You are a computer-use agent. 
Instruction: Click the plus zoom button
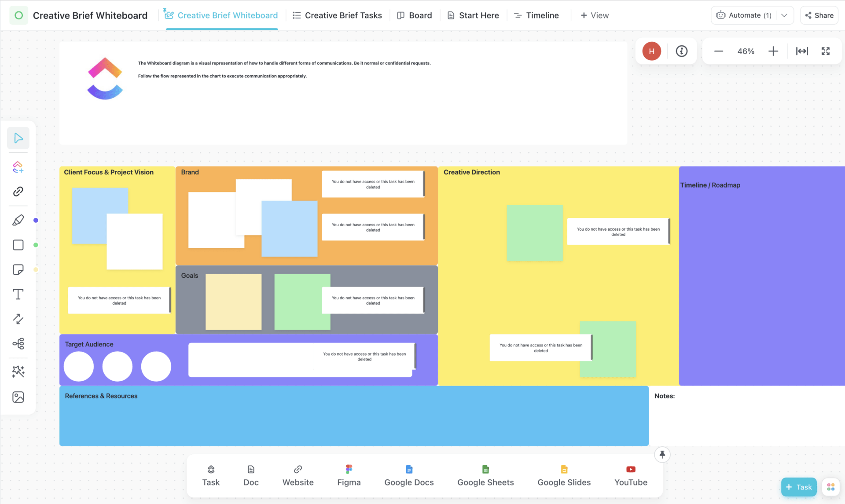(773, 50)
